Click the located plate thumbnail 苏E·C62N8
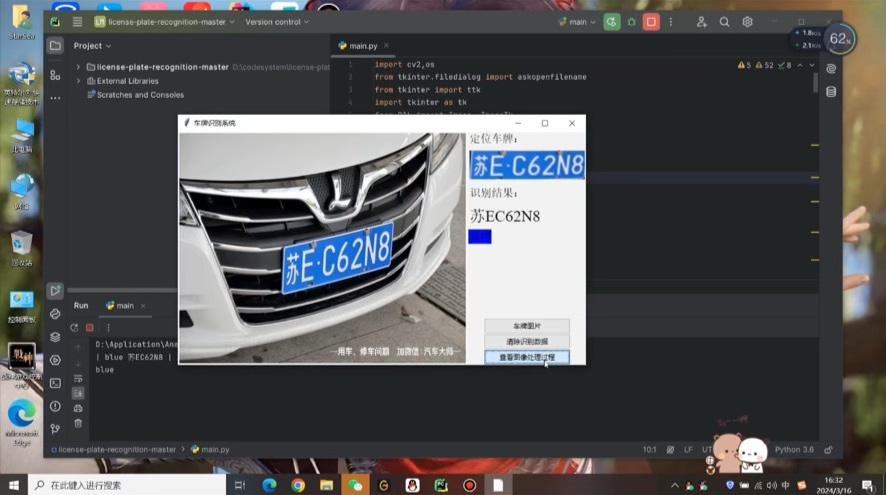This screenshot has width=886, height=495. pos(527,165)
